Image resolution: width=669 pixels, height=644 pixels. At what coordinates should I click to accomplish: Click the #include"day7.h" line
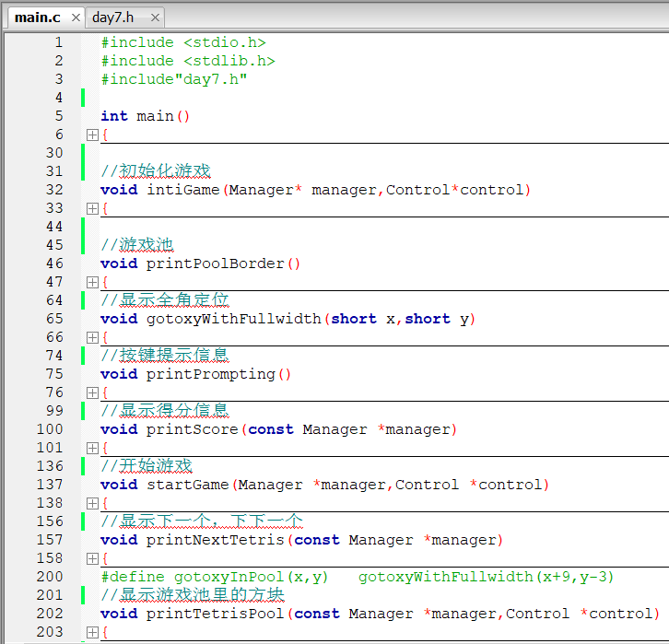pos(174,79)
